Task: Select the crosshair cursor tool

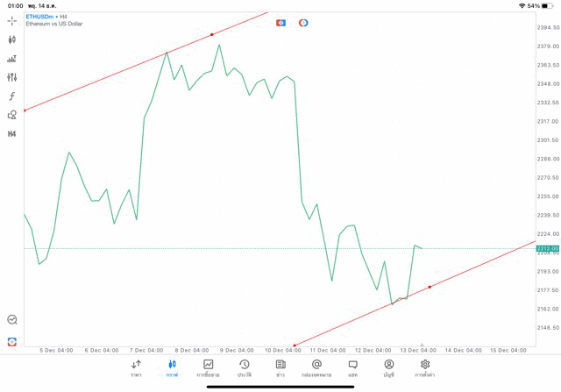Action: 12,20
